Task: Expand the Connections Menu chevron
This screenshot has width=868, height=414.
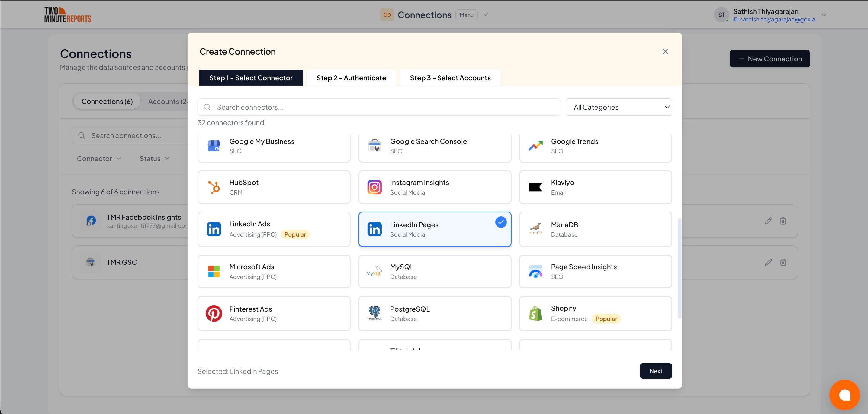Action: [485, 15]
